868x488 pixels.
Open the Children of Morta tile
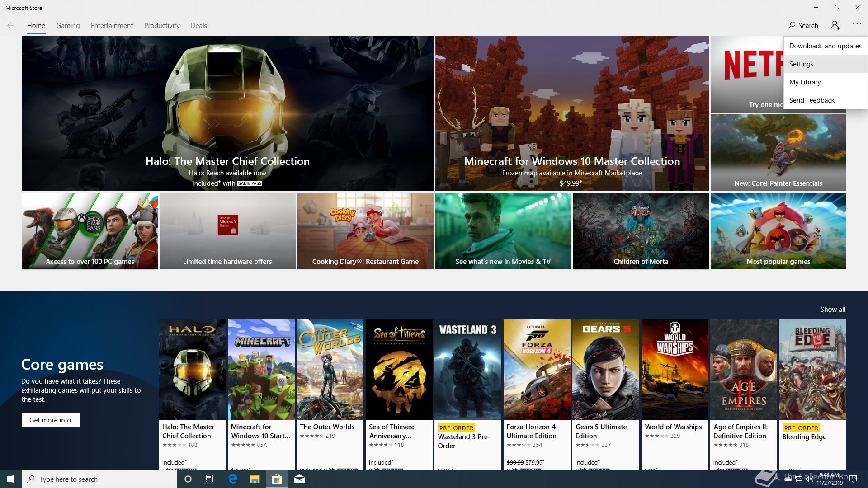pyautogui.click(x=641, y=231)
